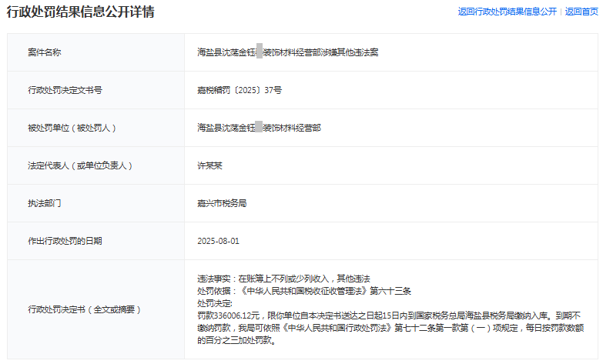Screen dimensions: 603x364
Task: Click the enforcement agency 嘉兴市税务局
Action: click(x=222, y=203)
